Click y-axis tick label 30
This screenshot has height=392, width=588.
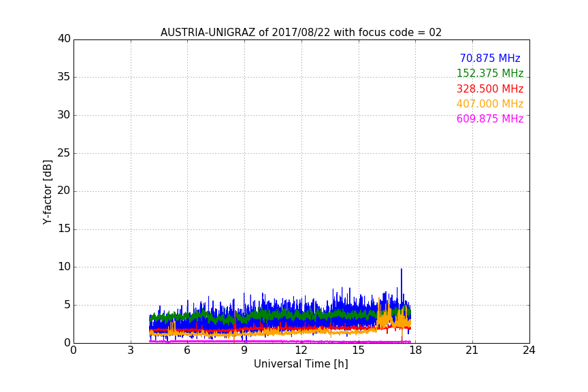pos(64,115)
